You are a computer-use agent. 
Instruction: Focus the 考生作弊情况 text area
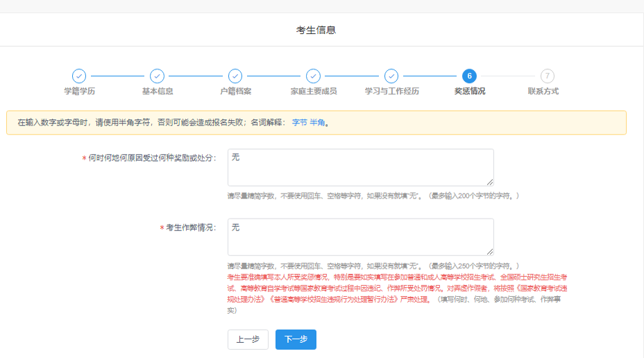click(x=360, y=237)
